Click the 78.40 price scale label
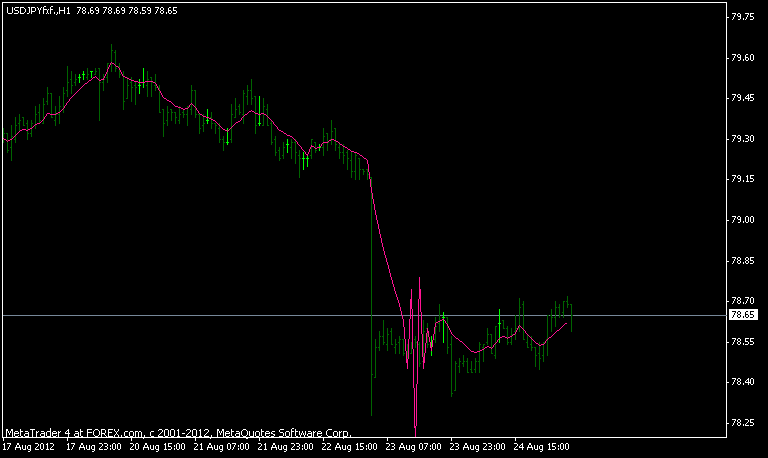The image size is (768, 458). pos(742,382)
